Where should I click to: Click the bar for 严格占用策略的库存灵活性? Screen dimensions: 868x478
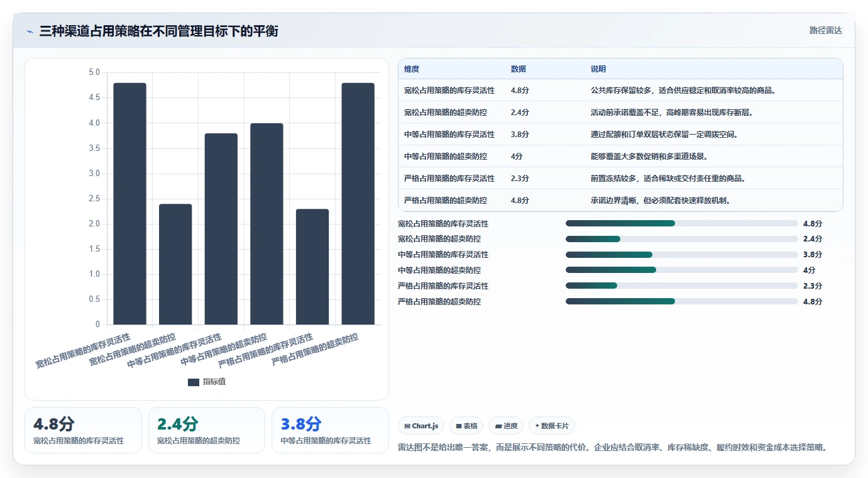pos(312,267)
